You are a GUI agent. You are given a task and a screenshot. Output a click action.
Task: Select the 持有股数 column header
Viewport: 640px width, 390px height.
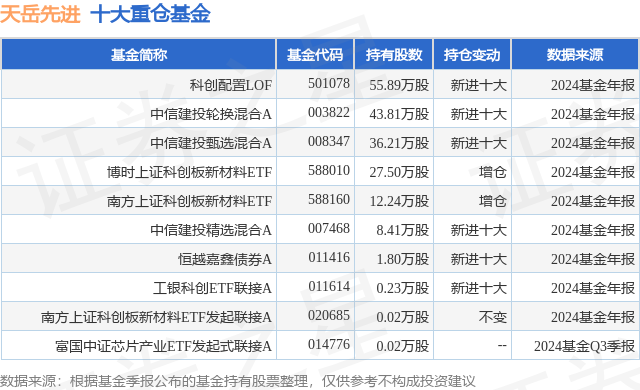(x=393, y=55)
